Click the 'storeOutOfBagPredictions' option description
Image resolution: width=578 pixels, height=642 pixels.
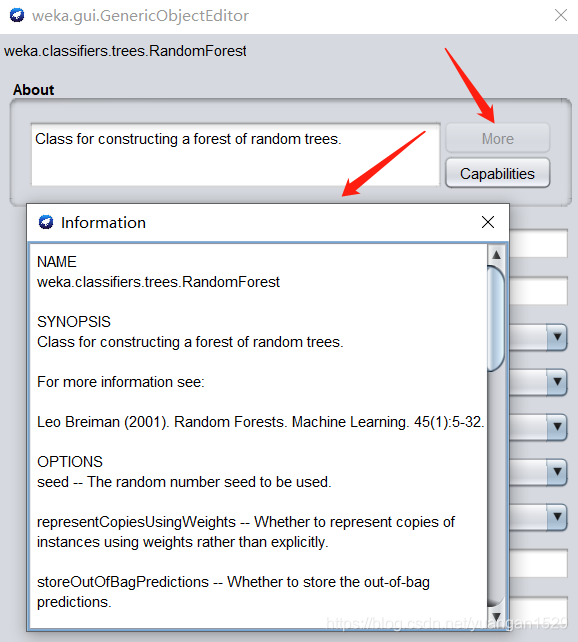coord(233,592)
